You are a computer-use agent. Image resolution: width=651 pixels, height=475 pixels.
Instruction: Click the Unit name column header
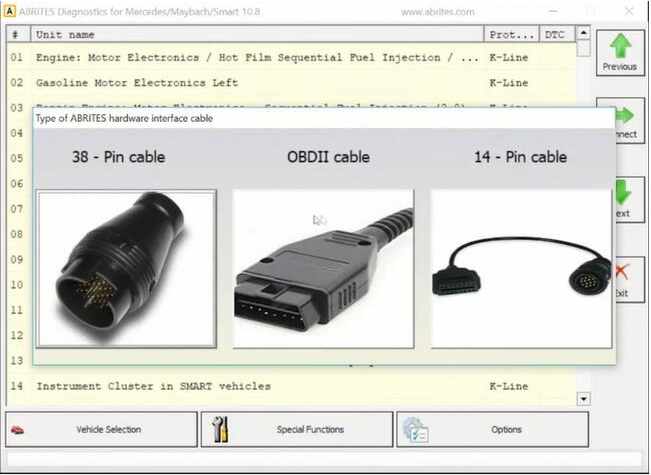pos(257,34)
